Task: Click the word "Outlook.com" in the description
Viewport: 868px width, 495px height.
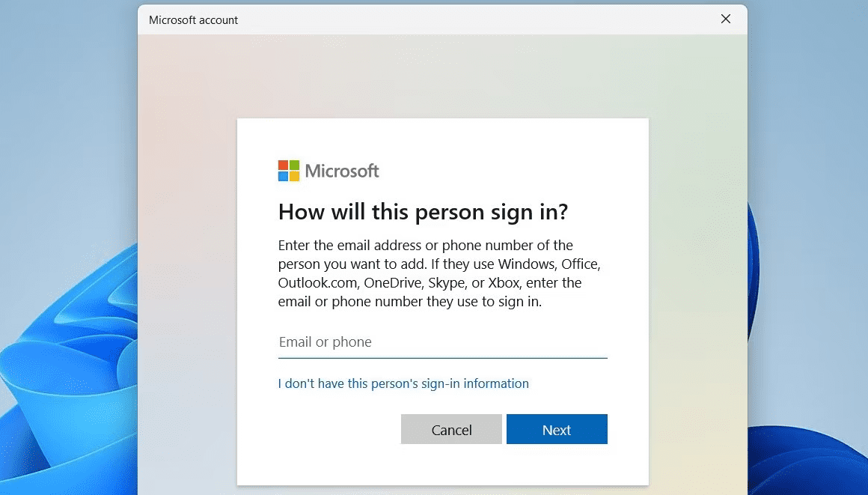Action: click(x=318, y=283)
